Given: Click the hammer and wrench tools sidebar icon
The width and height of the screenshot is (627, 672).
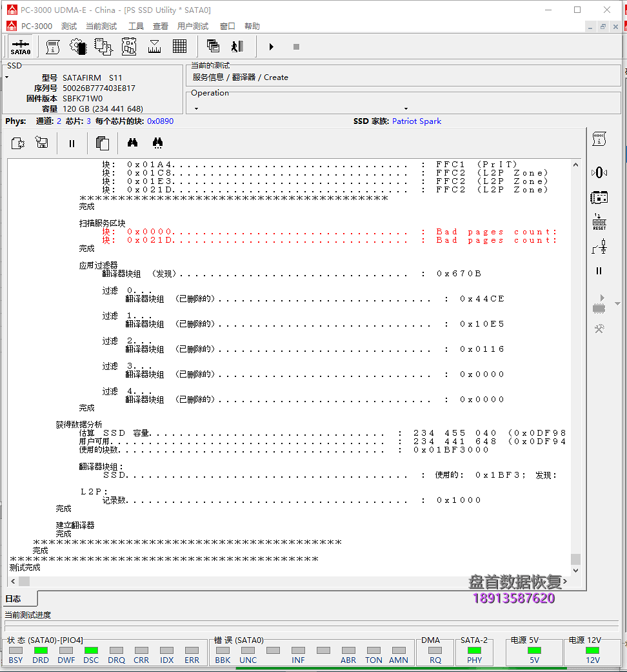Looking at the screenshot, I should [599, 329].
